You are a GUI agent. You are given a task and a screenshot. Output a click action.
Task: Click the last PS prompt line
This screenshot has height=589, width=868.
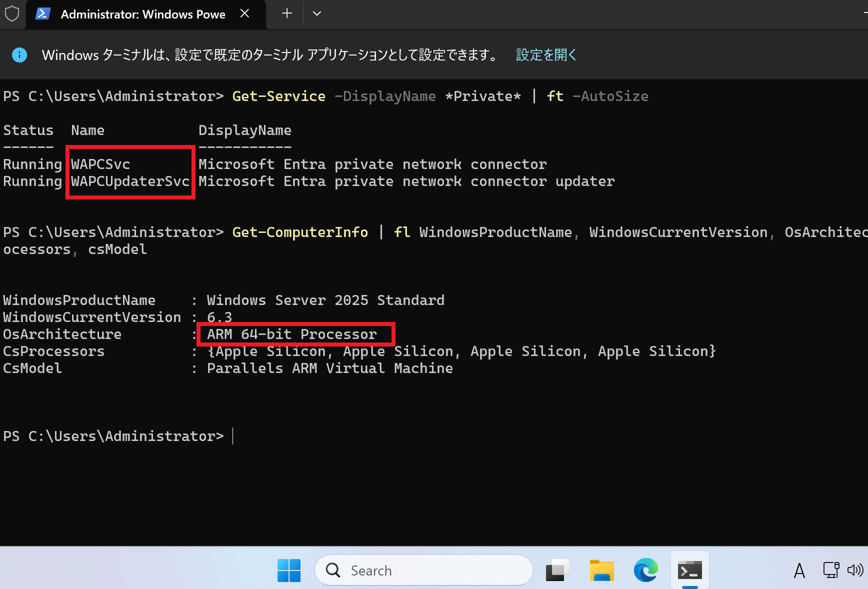tap(113, 436)
